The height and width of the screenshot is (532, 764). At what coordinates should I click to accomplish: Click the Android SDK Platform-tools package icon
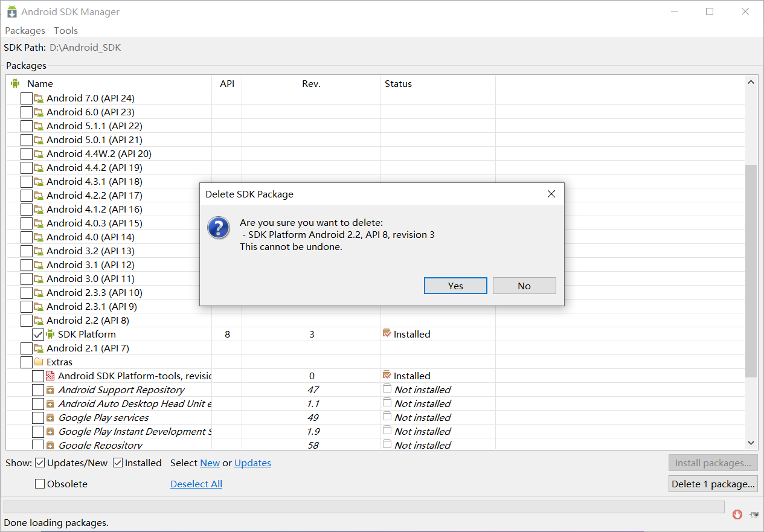pyautogui.click(x=51, y=376)
